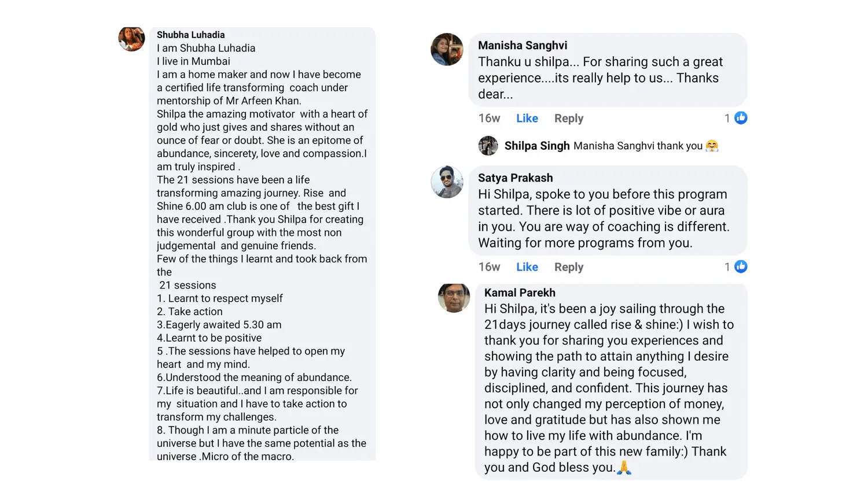Open Kamal Parekh's name link
The width and height of the screenshot is (868, 488).
[x=520, y=293]
